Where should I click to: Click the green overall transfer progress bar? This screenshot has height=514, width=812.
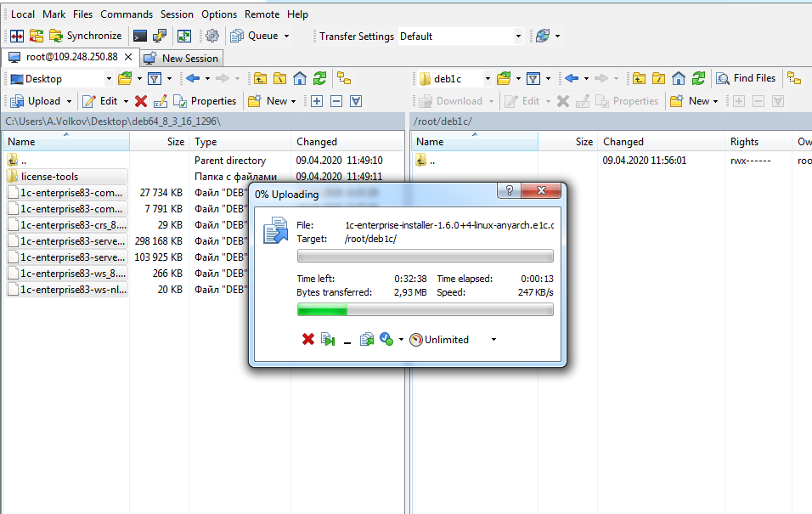tap(425, 310)
